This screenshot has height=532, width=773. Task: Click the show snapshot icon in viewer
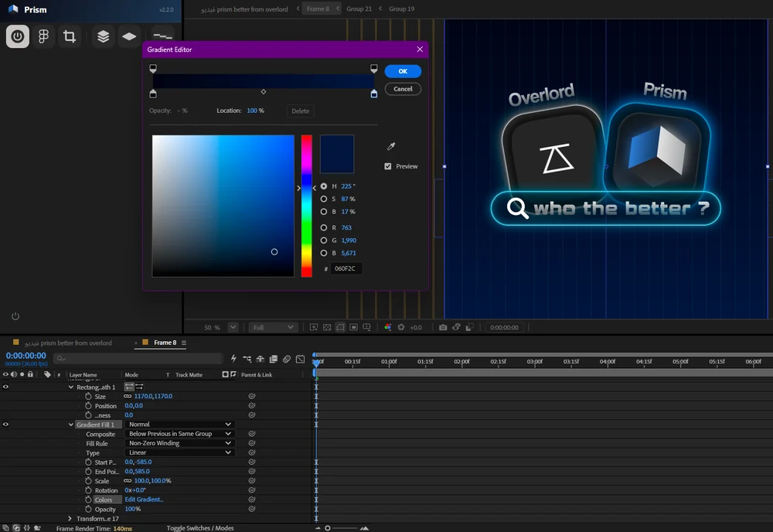(457, 327)
